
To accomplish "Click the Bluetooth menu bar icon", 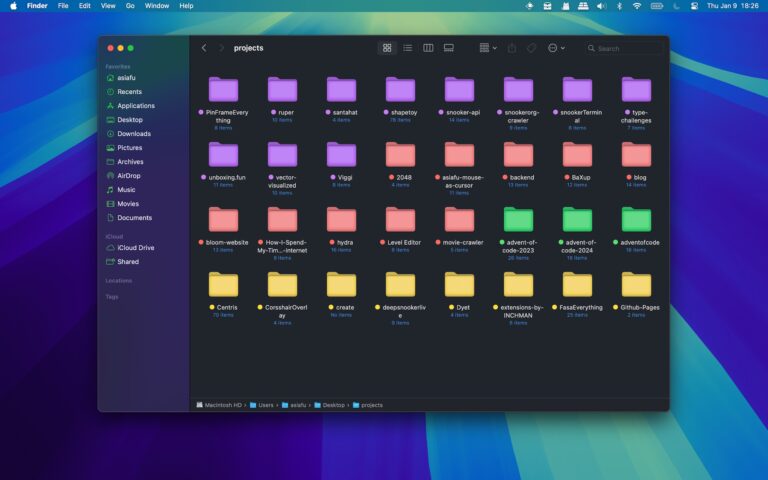I will click(x=619, y=6).
